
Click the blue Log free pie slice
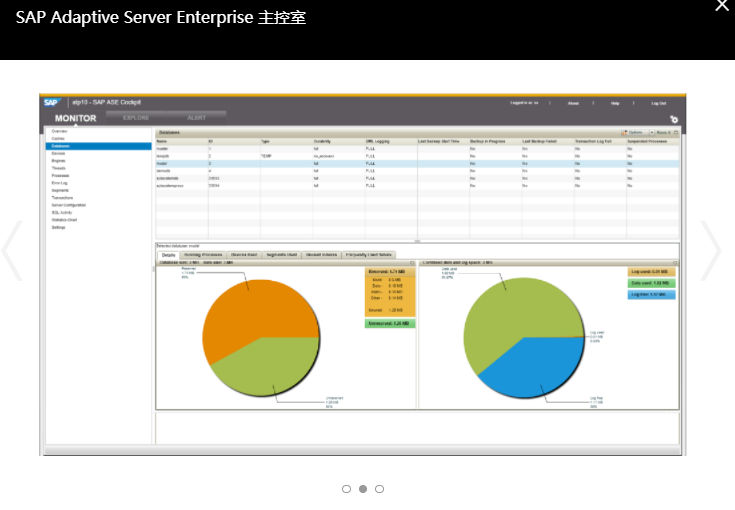[x=534, y=368]
